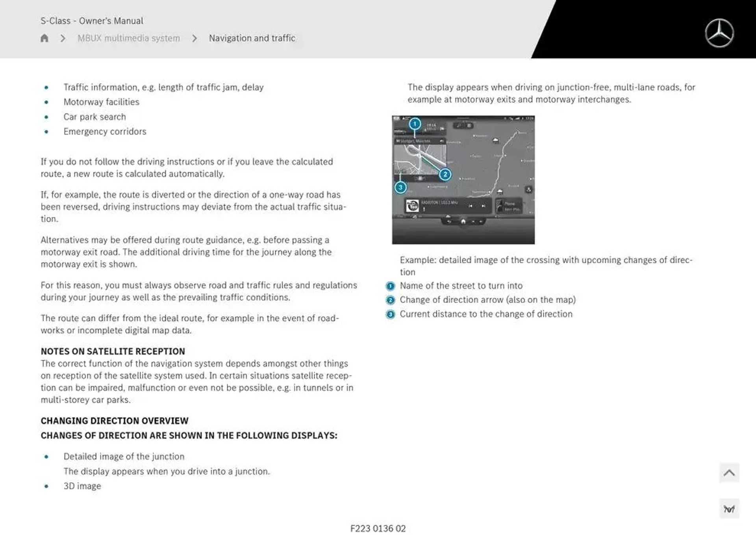Click the scroll-up chevron button
Image resolution: width=756 pixels, height=535 pixels.
click(x=730, y=472)
